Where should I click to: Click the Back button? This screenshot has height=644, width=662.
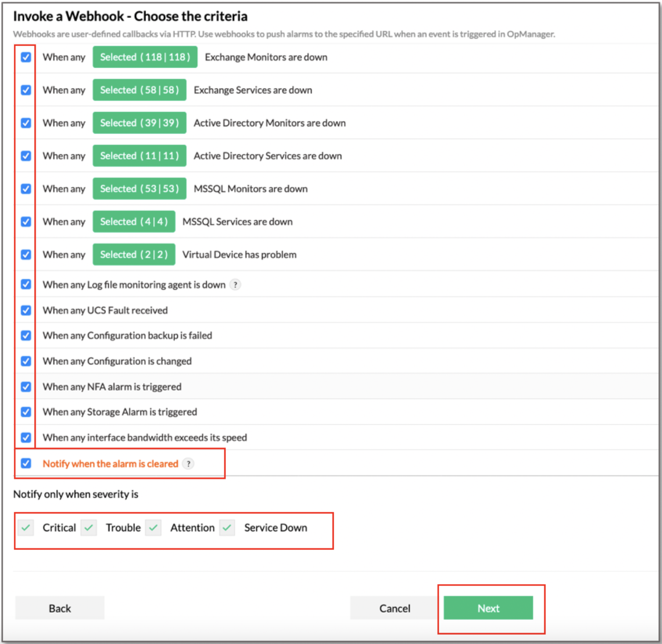click(x=59, y=608)
